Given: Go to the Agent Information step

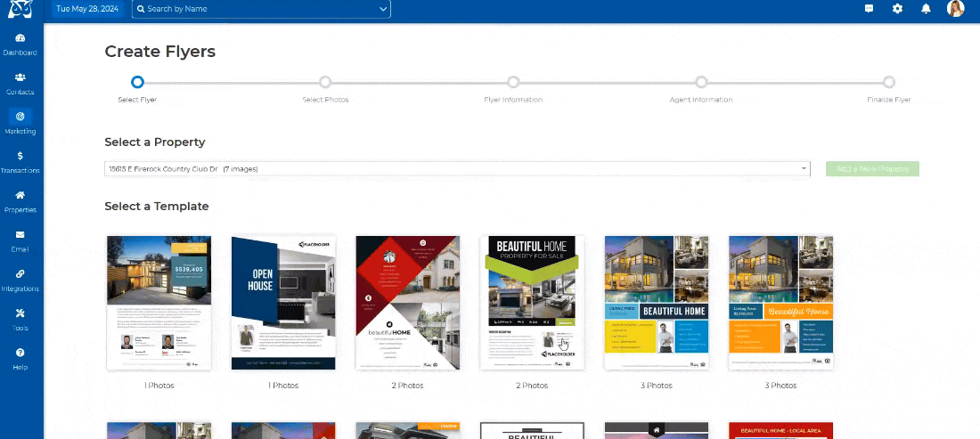Looking at the screenshot, I should pos(701,82).
